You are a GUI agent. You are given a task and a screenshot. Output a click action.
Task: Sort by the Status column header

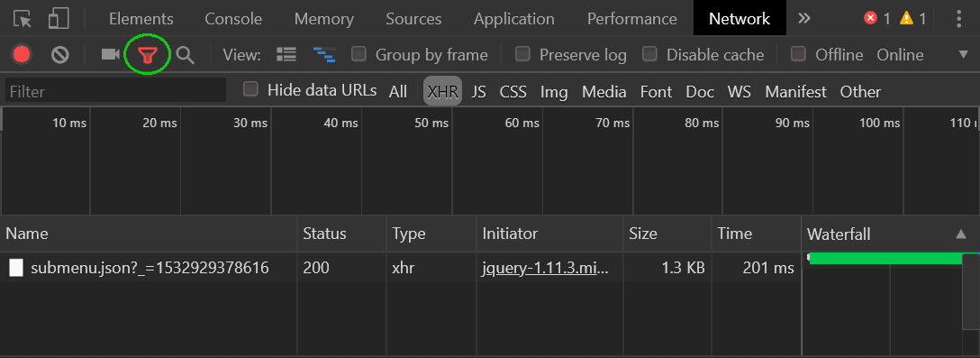(342, 234)
